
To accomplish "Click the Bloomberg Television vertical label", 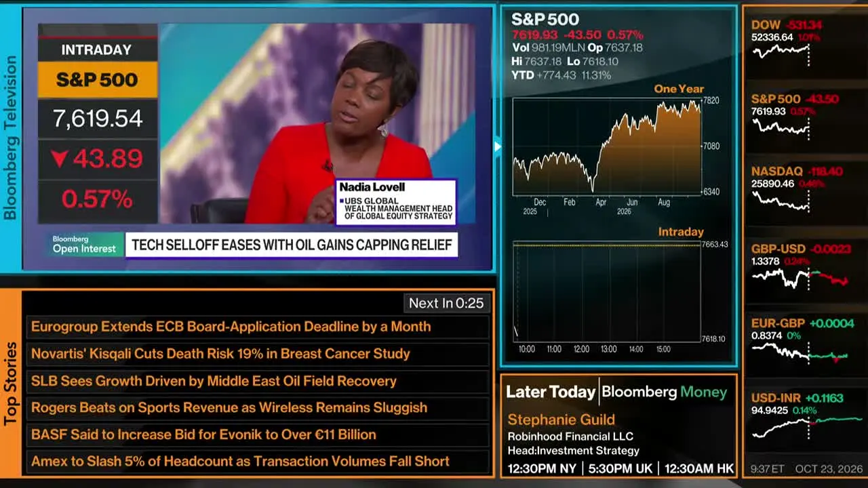I will pyautogui.click(x=10, y=137).
